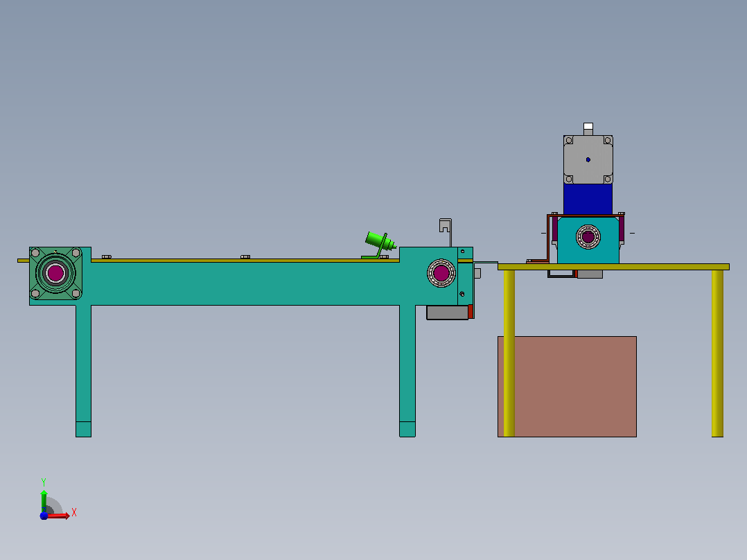
Task: Select the gray hook bracket above the conveyor
Action: 446,232
